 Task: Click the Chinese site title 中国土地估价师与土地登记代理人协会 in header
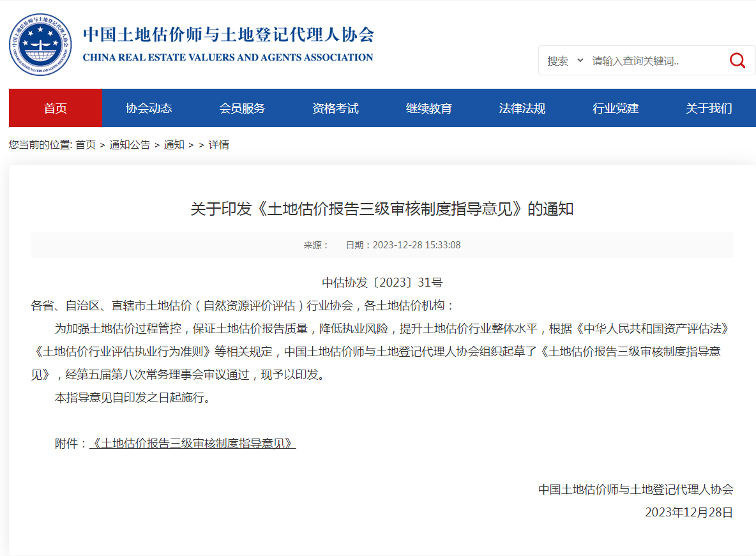pos(229,34)
